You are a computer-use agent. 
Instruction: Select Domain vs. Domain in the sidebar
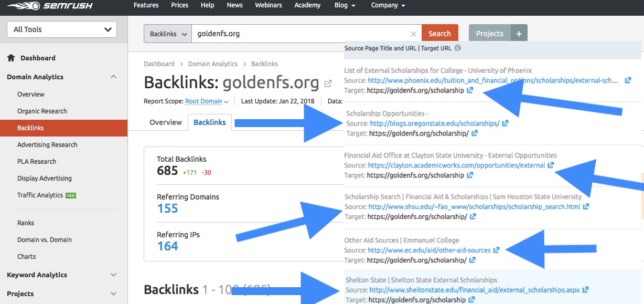[x=45, y=240]
